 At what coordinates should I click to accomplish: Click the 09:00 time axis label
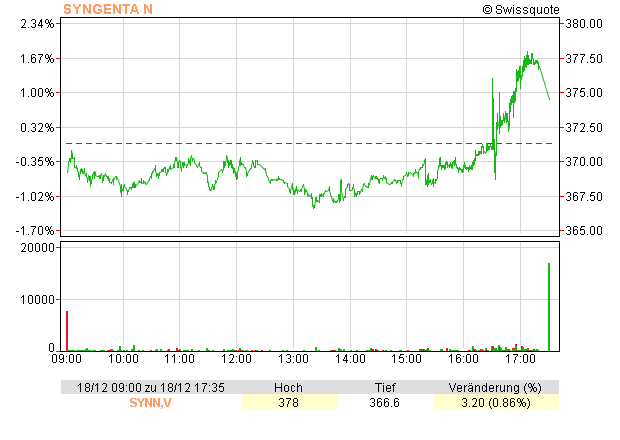click(x=67, y=358)
